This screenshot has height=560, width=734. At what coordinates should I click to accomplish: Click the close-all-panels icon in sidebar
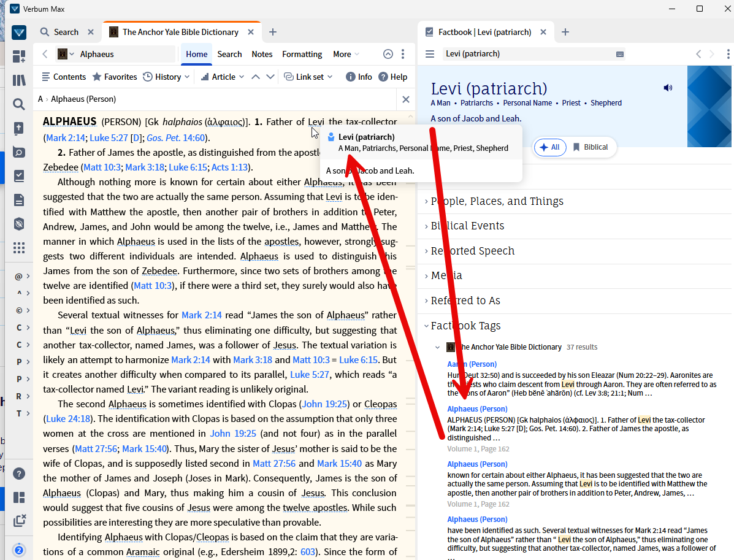pos(20,520)
